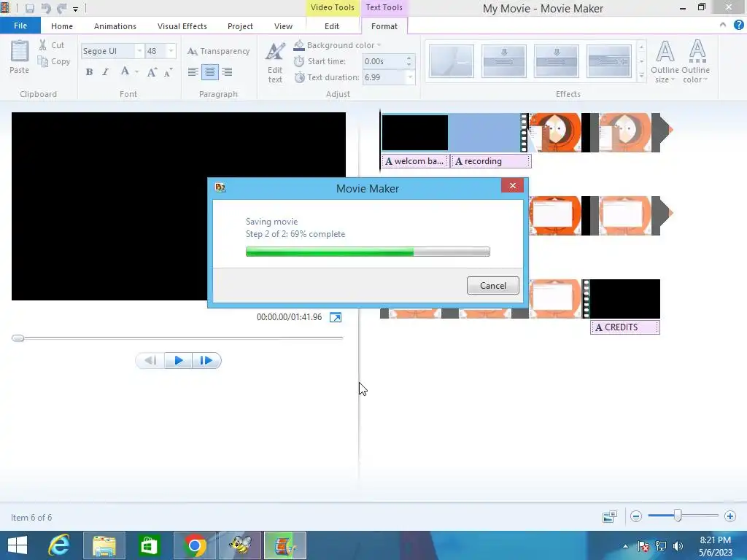Toggle bold formatting
The image size is (747, 560).
pyautogui.click(x=89, y=72)
